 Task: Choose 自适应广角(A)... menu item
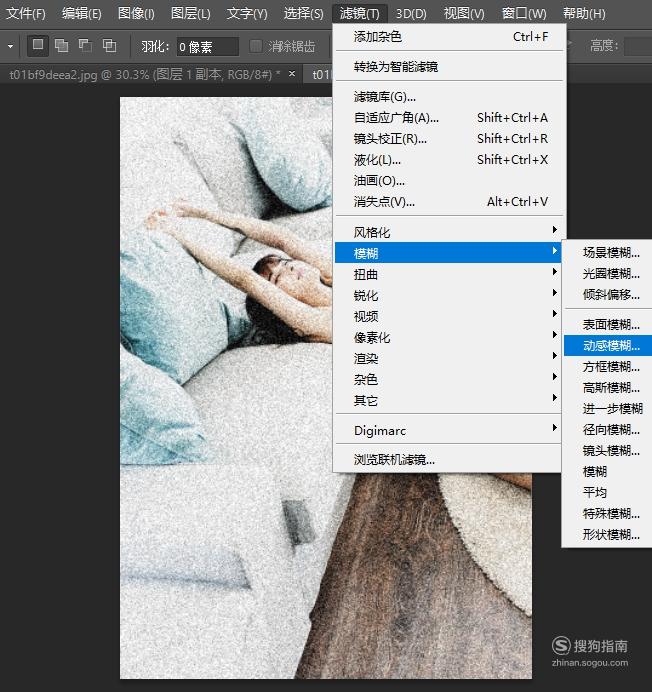[x=449, y=118]
